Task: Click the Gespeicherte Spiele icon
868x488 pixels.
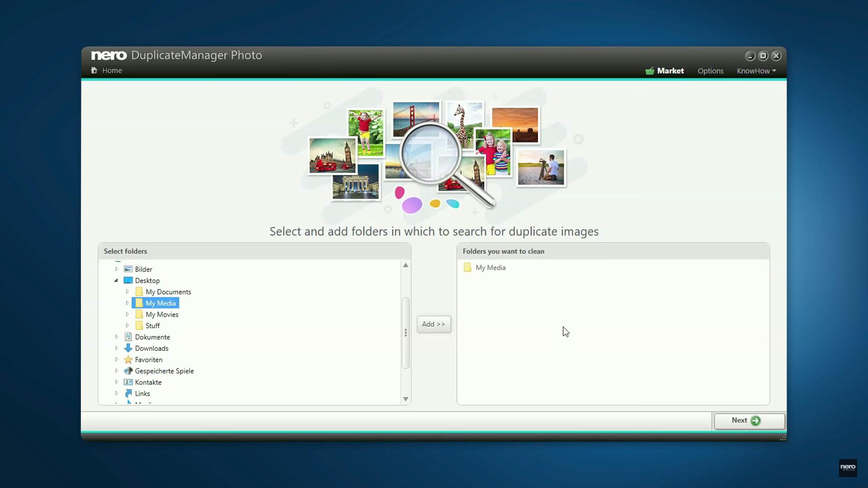Action: coord(128,371)
